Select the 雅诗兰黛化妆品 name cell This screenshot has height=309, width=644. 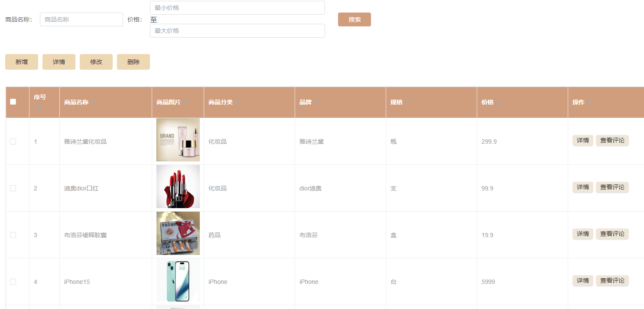point(106,142)
